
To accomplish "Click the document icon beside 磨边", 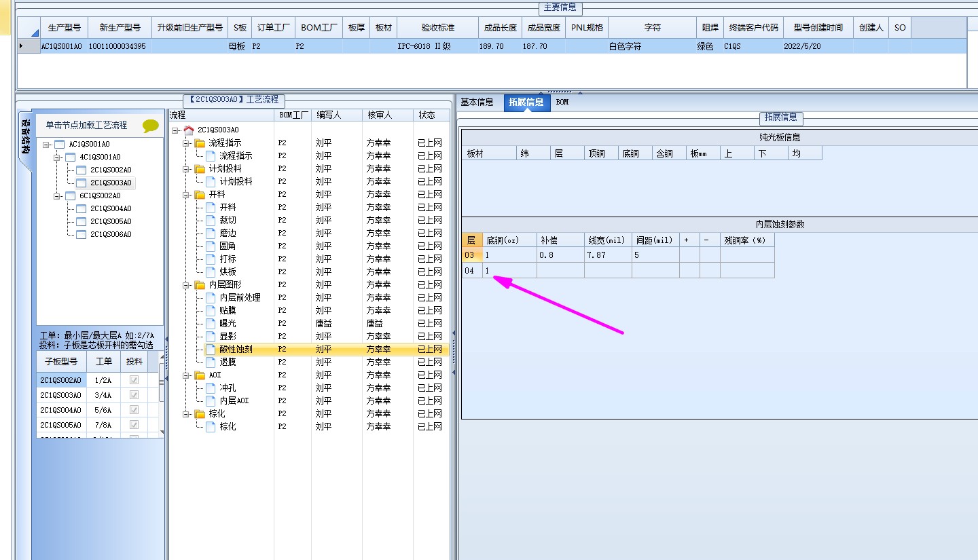I will point(211,233).
